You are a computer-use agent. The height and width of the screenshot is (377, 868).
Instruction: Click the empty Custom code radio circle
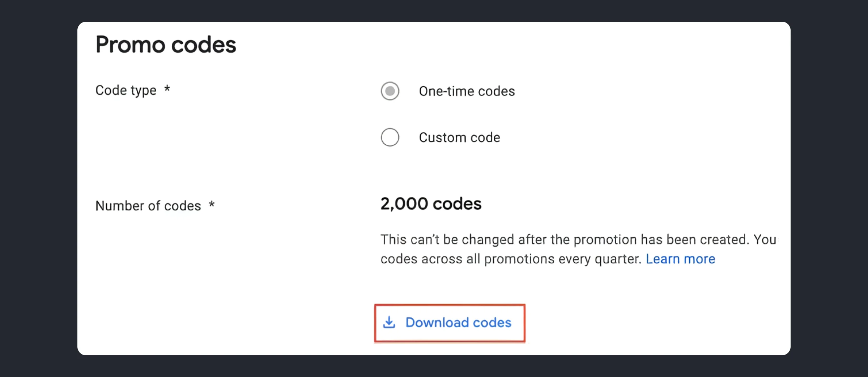[390, 137]
